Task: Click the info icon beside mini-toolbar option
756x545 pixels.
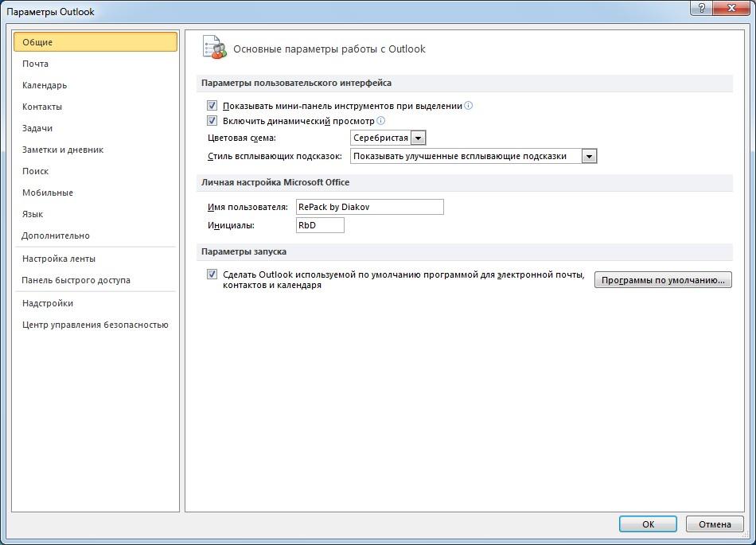Action: tap(468, 106)
